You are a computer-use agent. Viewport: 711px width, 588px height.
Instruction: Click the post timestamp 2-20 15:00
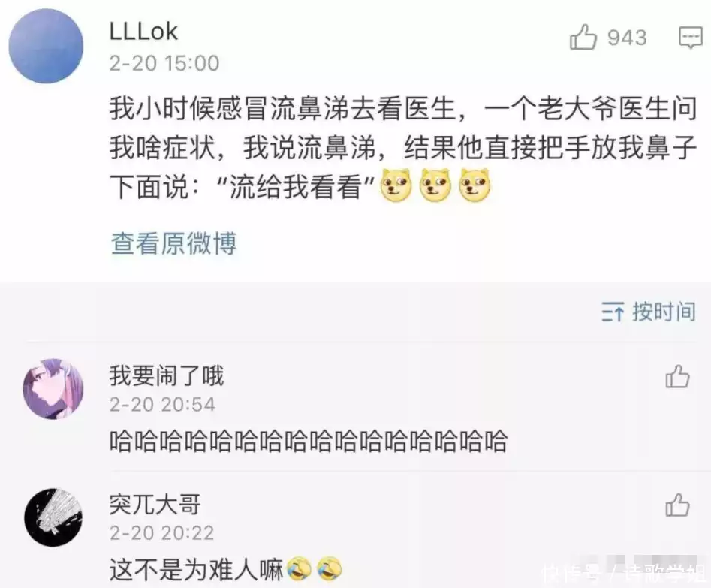click(164, 63)
